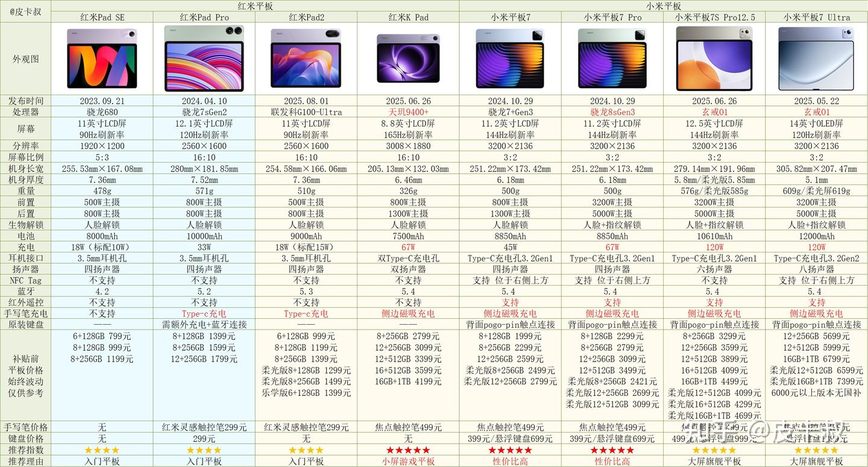
Task: Click the red 骁龙8sGen3 processor cell
Action: 612,112
